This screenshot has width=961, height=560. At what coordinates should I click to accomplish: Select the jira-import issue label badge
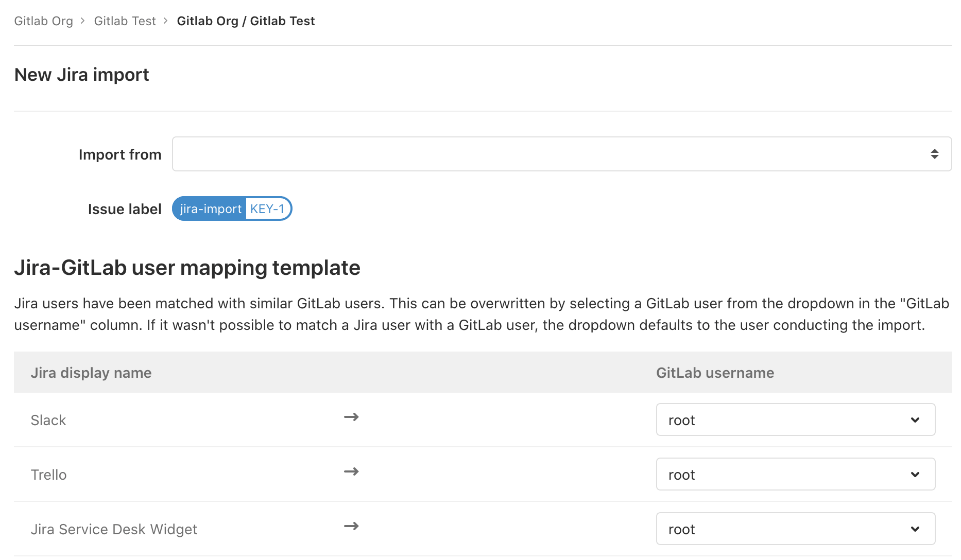[x=210, y=208]
